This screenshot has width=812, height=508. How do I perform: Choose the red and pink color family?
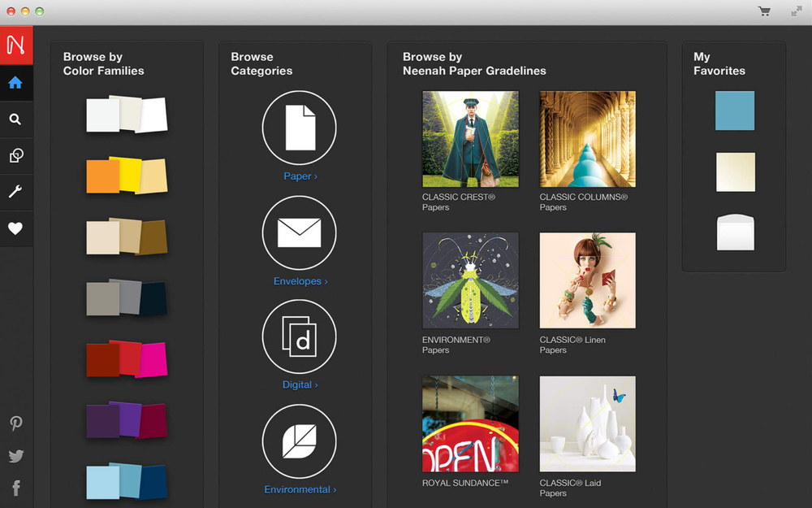click(127, 358)
